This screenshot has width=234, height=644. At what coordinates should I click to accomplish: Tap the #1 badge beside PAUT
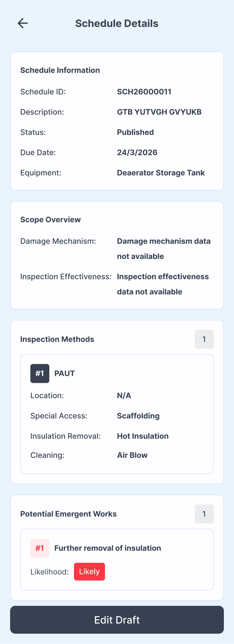40,373
